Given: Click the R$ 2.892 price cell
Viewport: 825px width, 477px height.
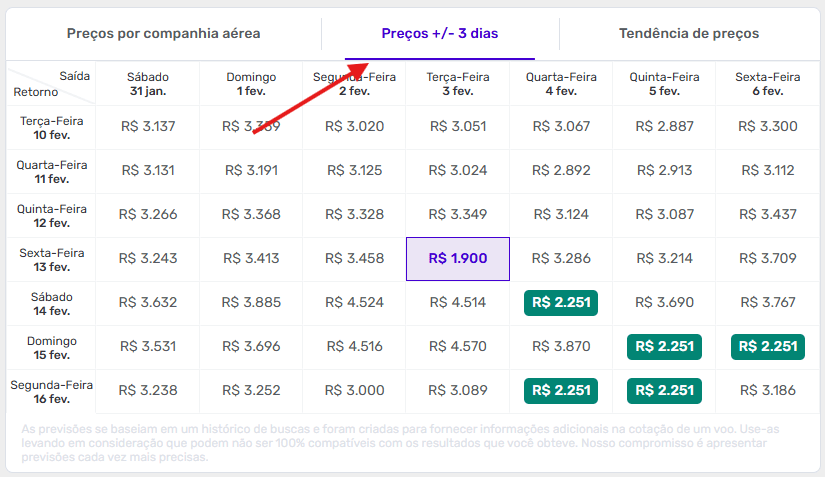Looking at the screenshot, I should click(560, 170).
